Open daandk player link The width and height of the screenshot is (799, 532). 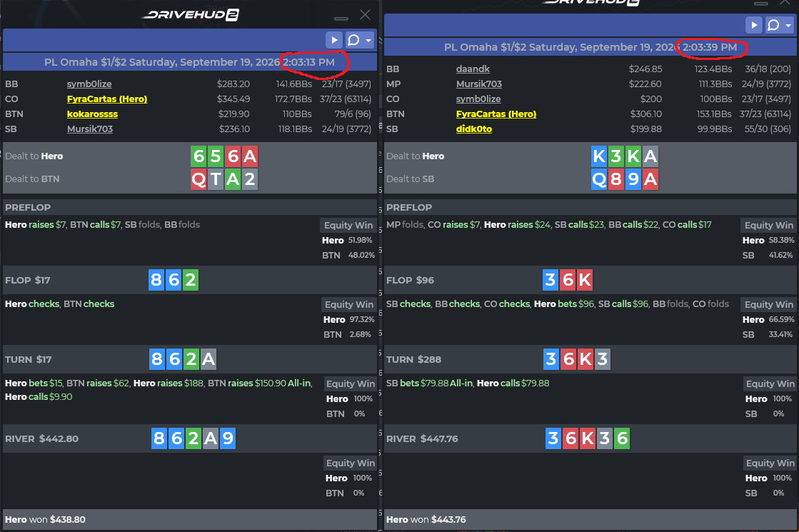(473, 69)
